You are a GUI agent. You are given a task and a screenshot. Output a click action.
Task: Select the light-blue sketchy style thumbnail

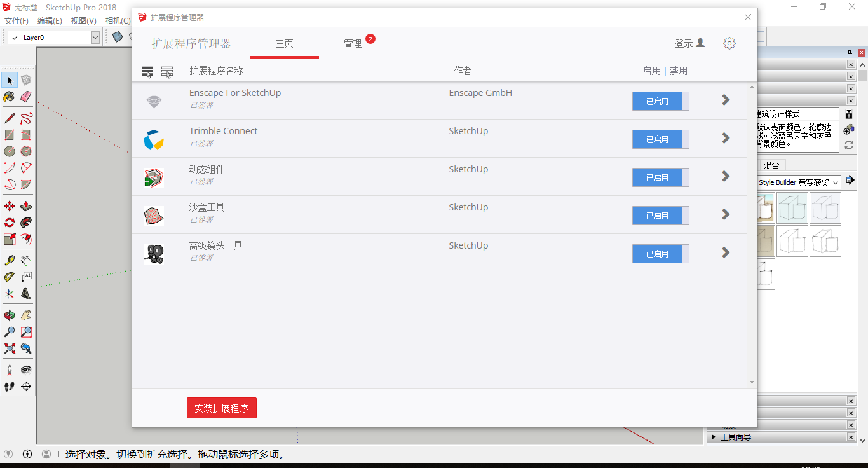pos(792,208)
